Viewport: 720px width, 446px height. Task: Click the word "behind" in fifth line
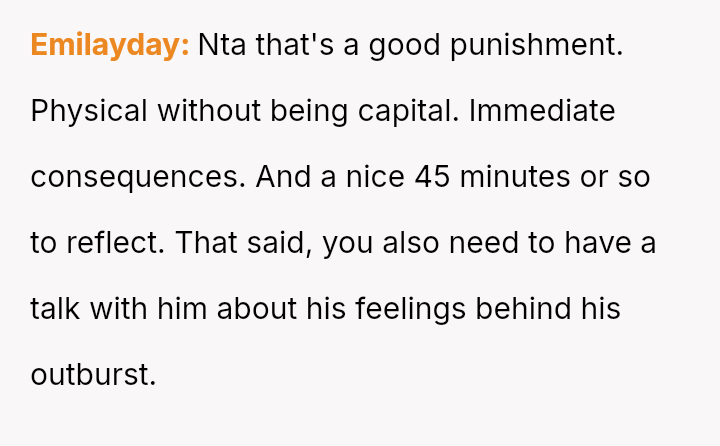tap(525, 309)
